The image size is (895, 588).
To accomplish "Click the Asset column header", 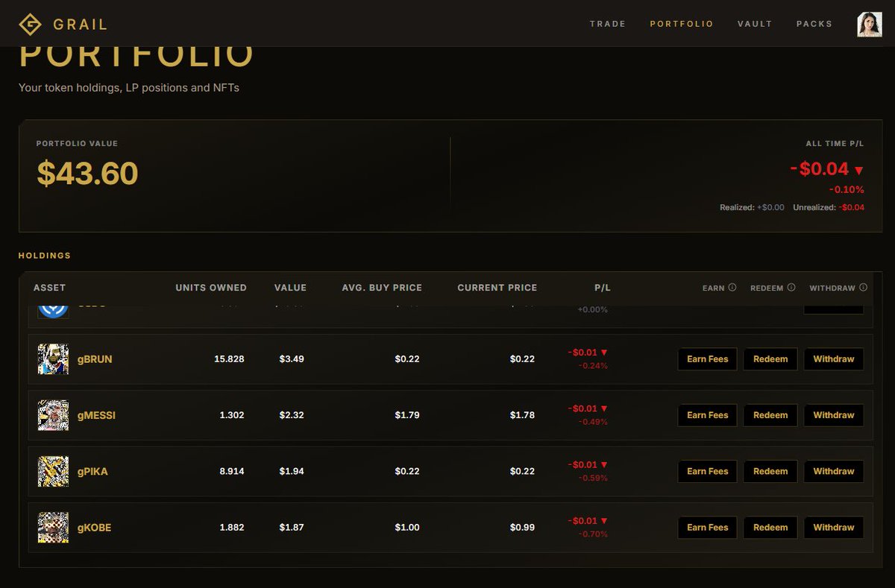I will (49, 288).
